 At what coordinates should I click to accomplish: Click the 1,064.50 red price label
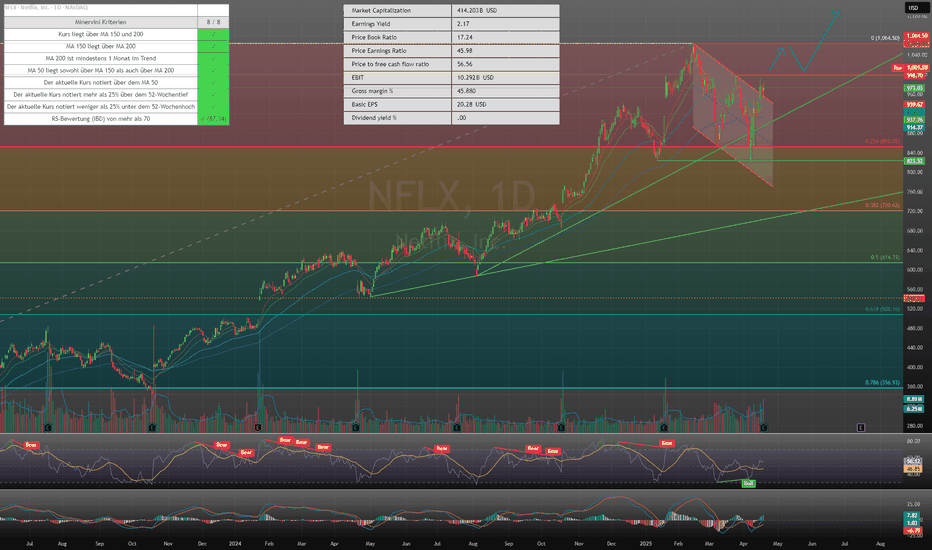tap(916, 36)
